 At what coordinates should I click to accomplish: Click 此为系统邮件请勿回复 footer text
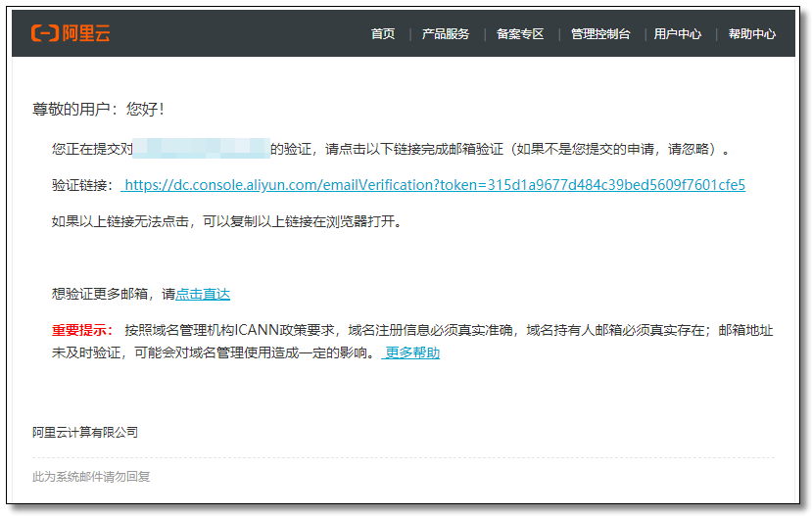[91, 477]
